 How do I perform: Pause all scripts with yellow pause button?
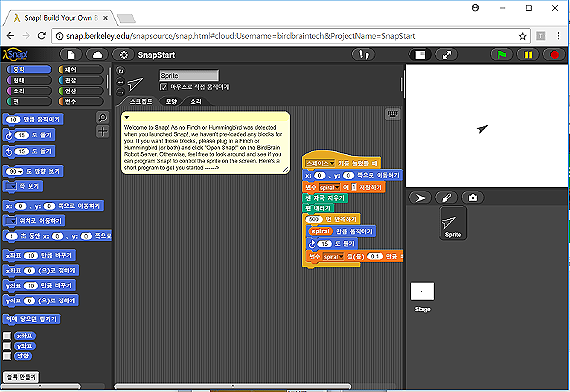click(x=528, y=55)
